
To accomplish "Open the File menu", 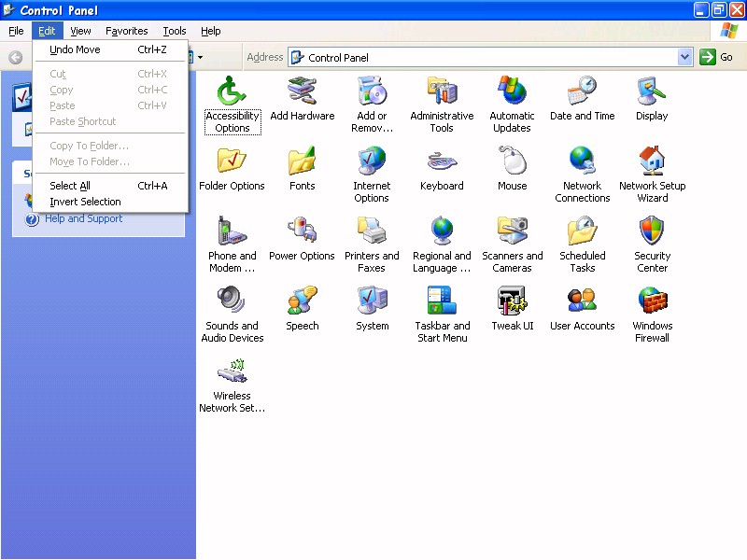I will point(16,31).
